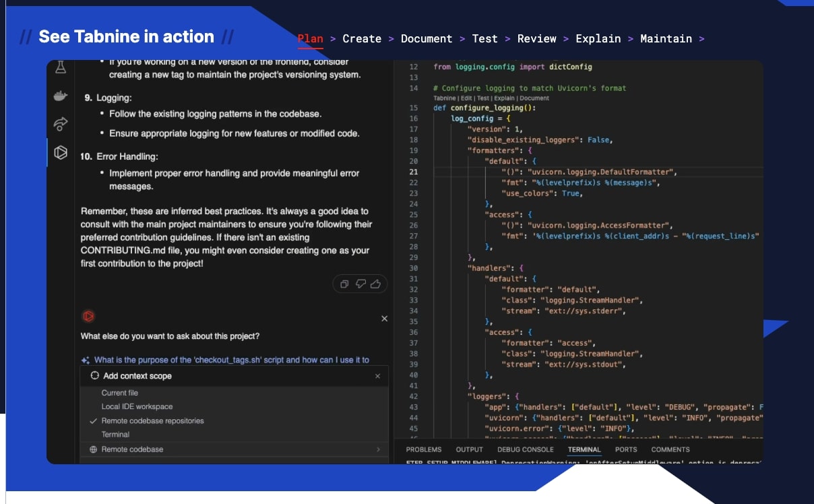Screen dimensions: 814x504
Task: Expand the Remote codebase submenu arrow
Action: (378, 449)
